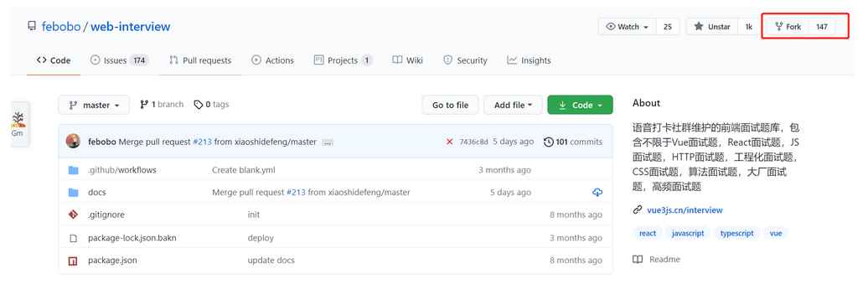Expand commit message ellipsis button

click(x=327, y=142)
